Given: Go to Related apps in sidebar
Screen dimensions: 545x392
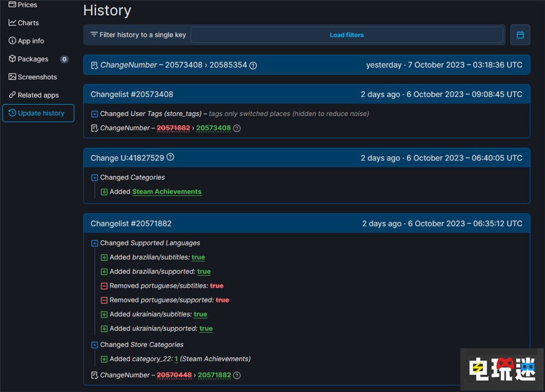Looking at the screenshot, I should (x=38, y=95).
